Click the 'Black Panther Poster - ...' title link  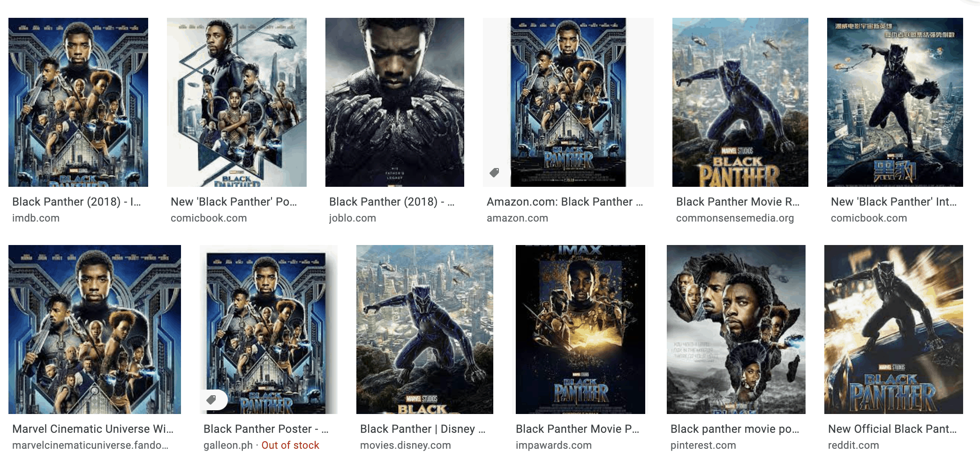pyautogui.click(x=266, y=429)
